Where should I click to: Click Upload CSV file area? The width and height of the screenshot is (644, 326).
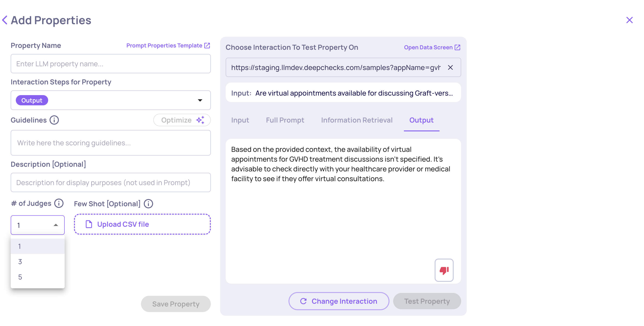[142, 224]
